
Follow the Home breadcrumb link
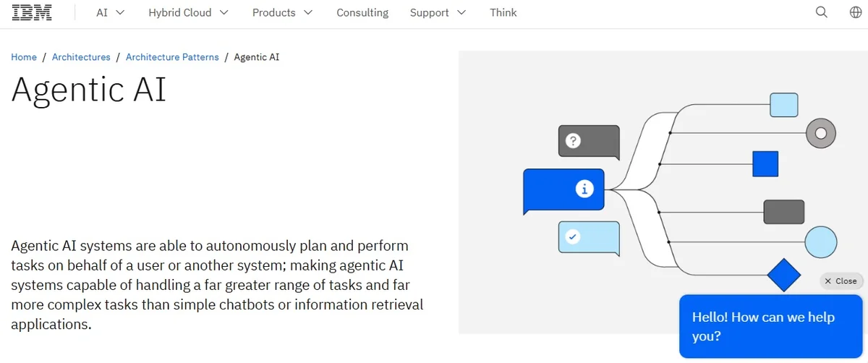click(24, 57)
